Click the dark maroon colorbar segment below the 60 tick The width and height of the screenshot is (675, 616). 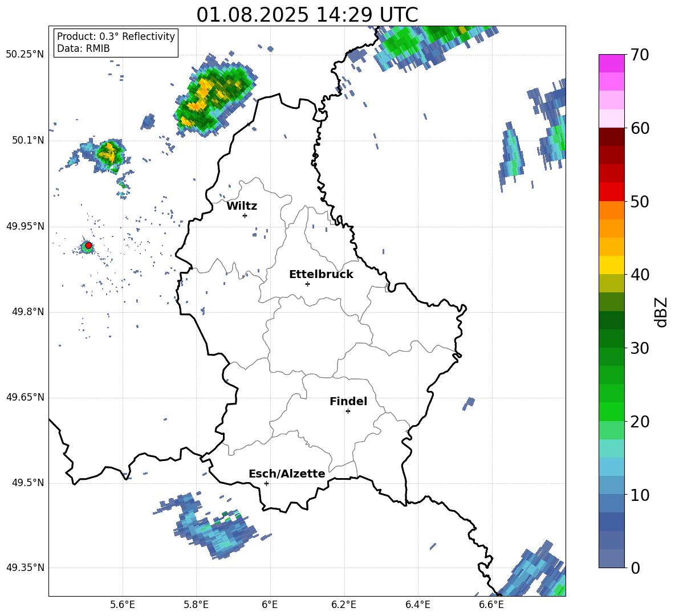tap(611, 137)
